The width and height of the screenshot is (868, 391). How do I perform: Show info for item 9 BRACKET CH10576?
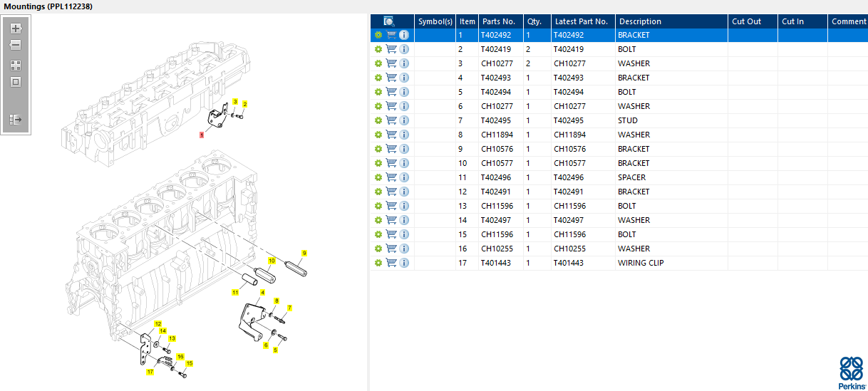(404, 149)
